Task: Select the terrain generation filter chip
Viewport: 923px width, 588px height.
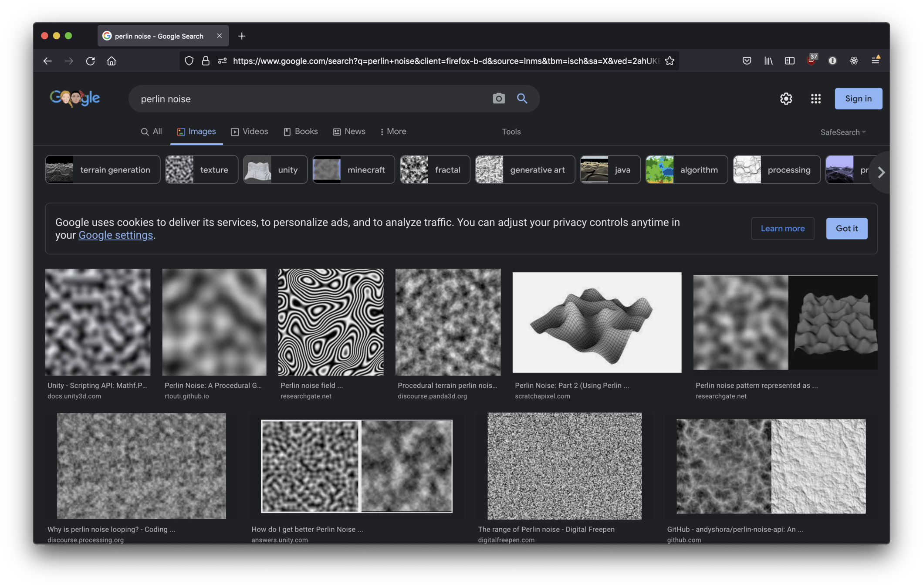Action: pos(102,170)
